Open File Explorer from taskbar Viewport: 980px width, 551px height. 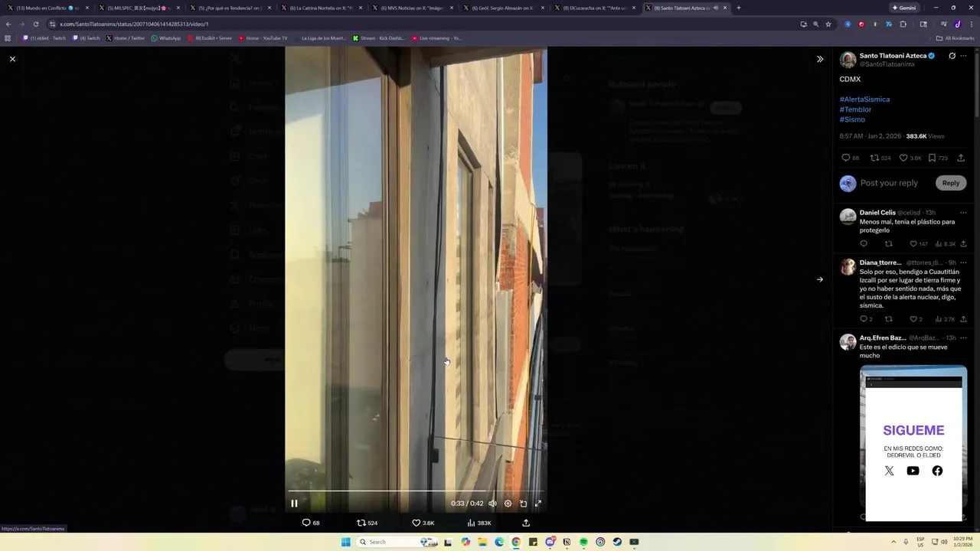482,542
